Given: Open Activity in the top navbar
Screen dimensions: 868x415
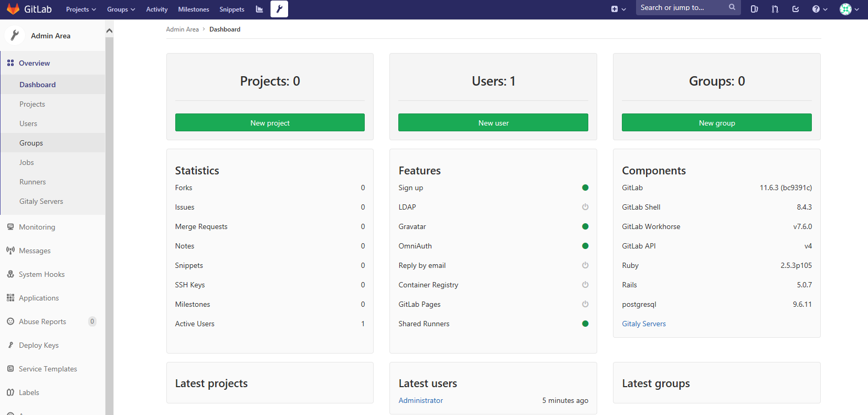Looking at the screenshot, I should tap(157, 9).
